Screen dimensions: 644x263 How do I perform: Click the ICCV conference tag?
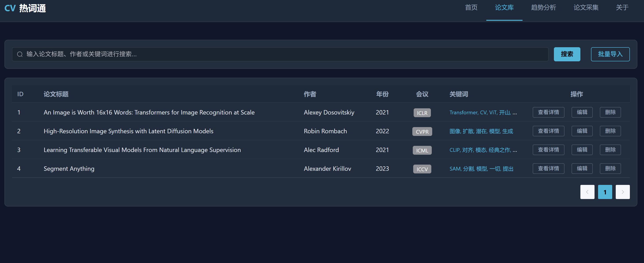point(422,169)
